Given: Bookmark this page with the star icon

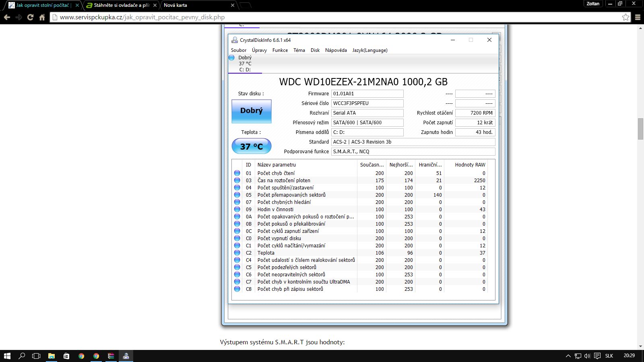Looking at the screenshot, I should click(625, 17).
